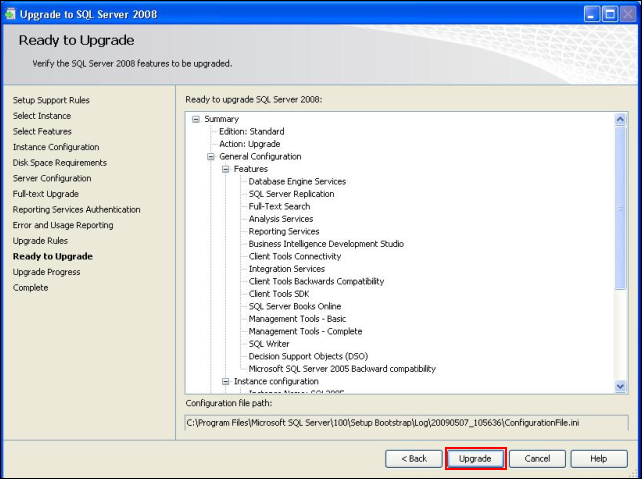
Task: Collapse the Instance configuration node
Action: tap(226, 381)
